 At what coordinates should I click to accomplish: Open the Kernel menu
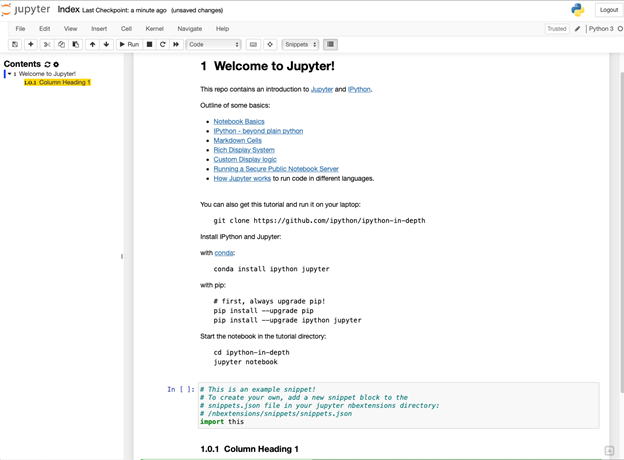click(x=154, y=29)
